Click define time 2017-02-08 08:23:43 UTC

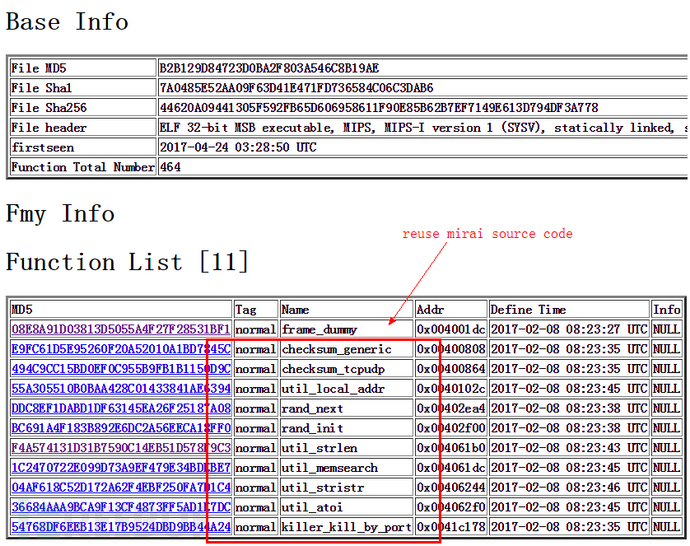(x=569, y=448)
